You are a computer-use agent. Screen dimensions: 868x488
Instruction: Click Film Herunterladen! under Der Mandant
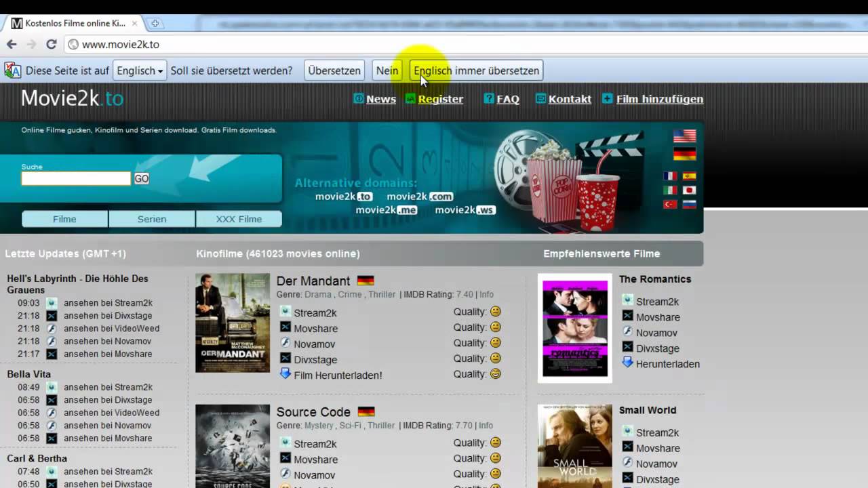tap(338, 375)
